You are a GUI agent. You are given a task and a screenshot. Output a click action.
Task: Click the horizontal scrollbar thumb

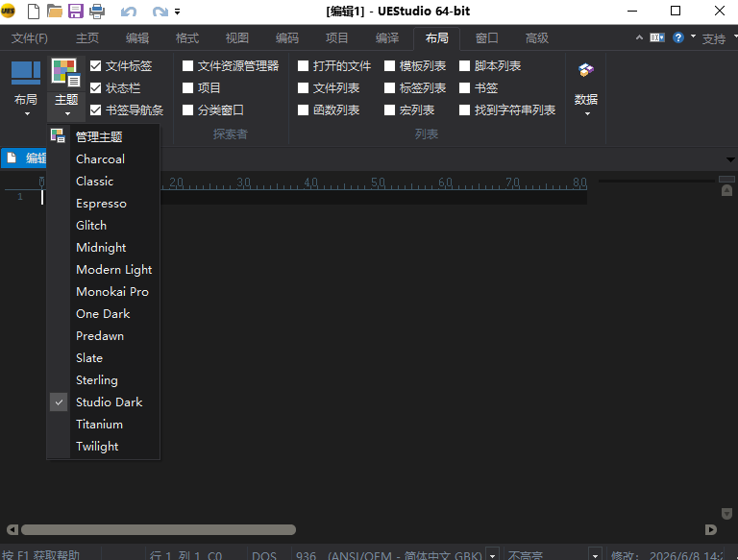(159, 530)
